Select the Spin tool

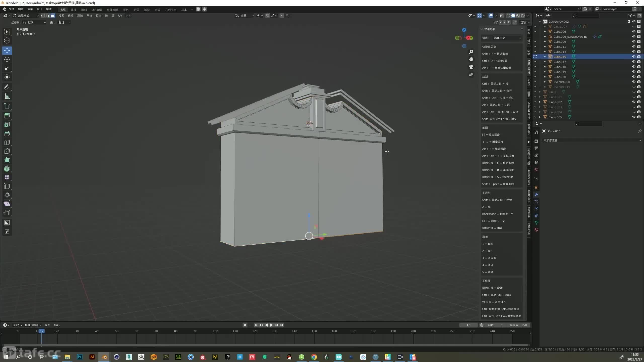tap(7, 169)
